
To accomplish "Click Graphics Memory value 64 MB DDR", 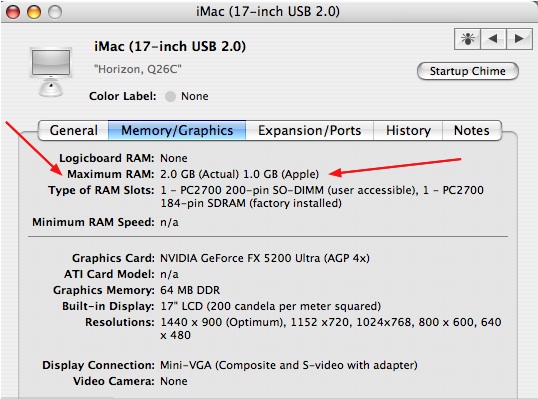I will click(x=190, y=290).
